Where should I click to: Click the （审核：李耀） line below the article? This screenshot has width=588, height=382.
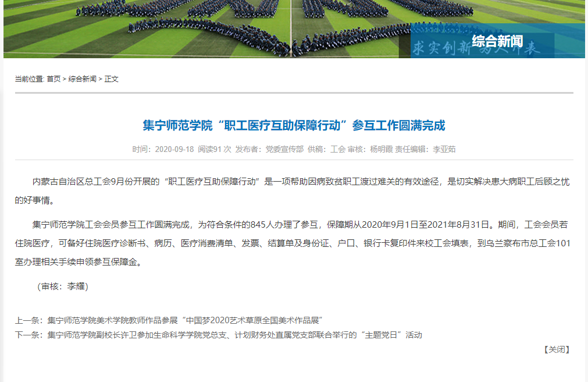62,286
